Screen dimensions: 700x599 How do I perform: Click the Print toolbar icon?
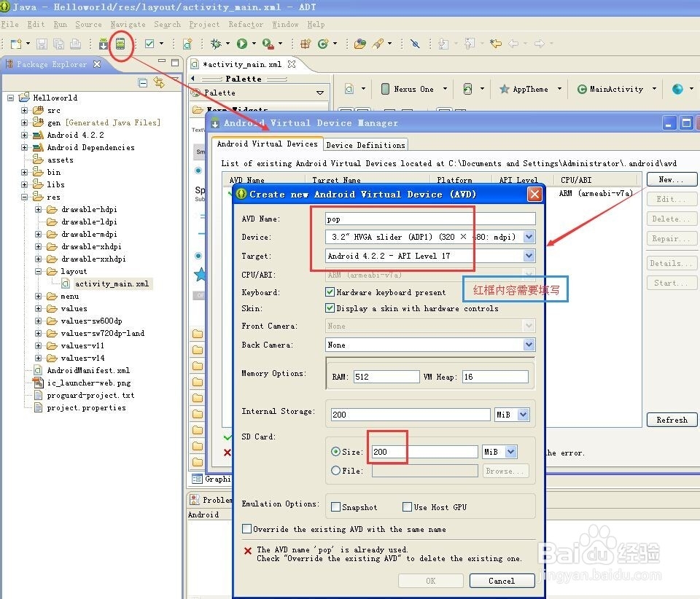click(75, 44)
